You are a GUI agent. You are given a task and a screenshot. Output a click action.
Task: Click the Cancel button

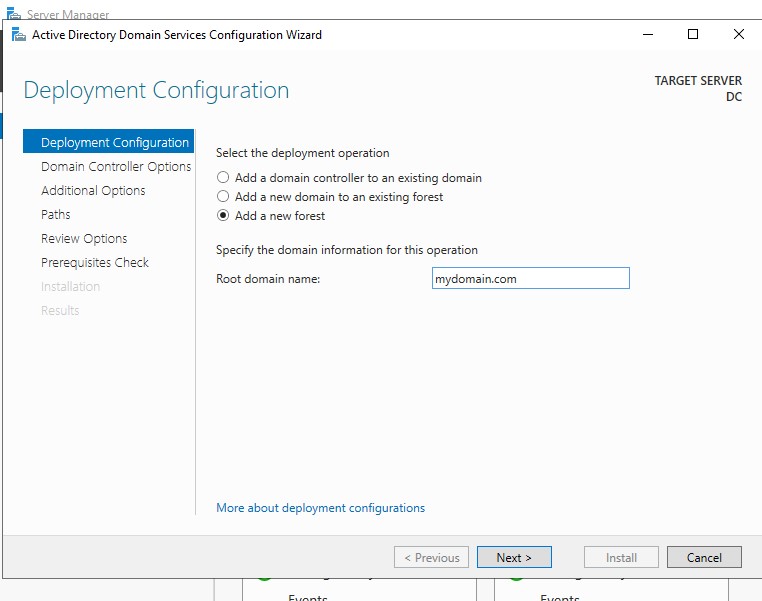click(x=704, y=557)
